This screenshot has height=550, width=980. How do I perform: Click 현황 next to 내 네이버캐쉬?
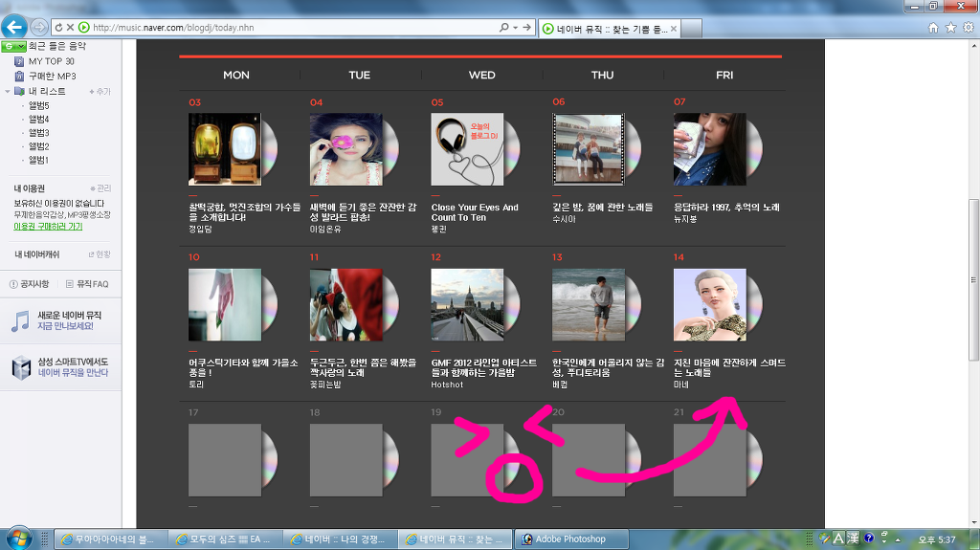(100, 254)
